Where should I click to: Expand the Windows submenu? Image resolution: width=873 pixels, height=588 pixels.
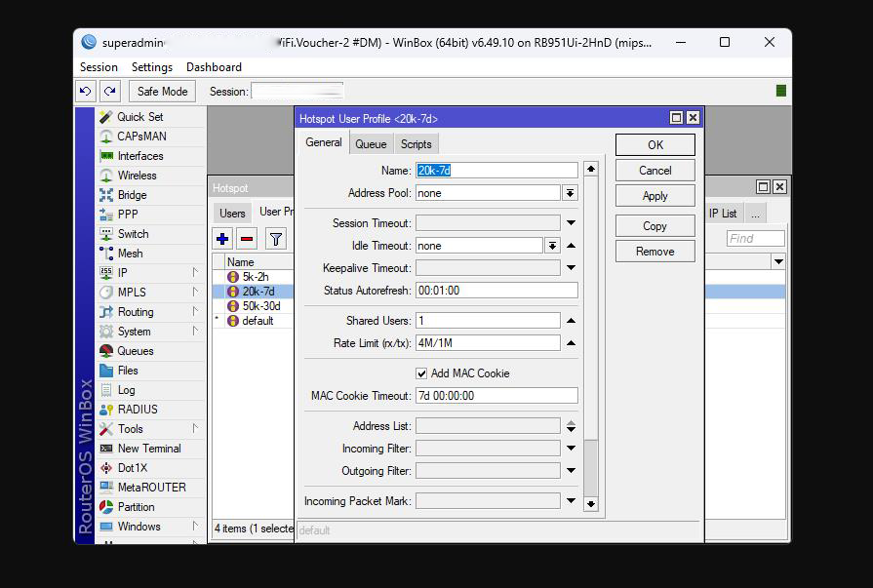[195, 526]
